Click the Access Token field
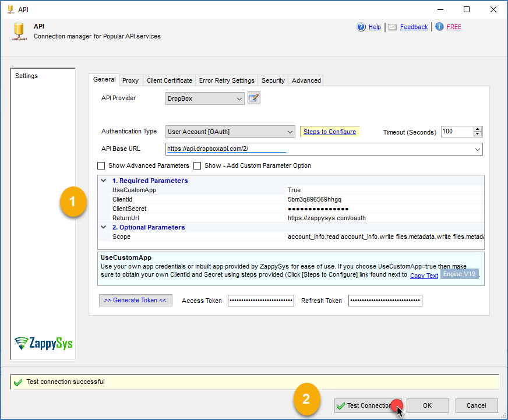The height and width of the screenshot is (420, 508). (x=261, y=301)
